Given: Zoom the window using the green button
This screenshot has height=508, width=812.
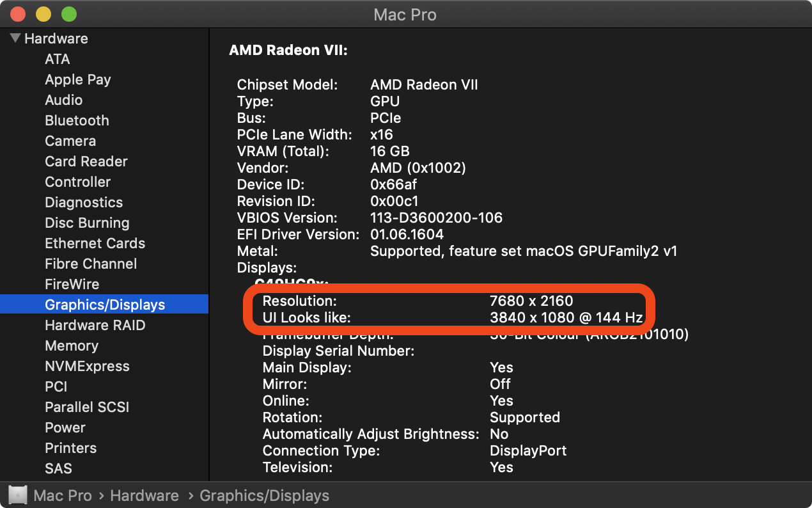Looking at the screenshot, I should [x=68, y=14].
